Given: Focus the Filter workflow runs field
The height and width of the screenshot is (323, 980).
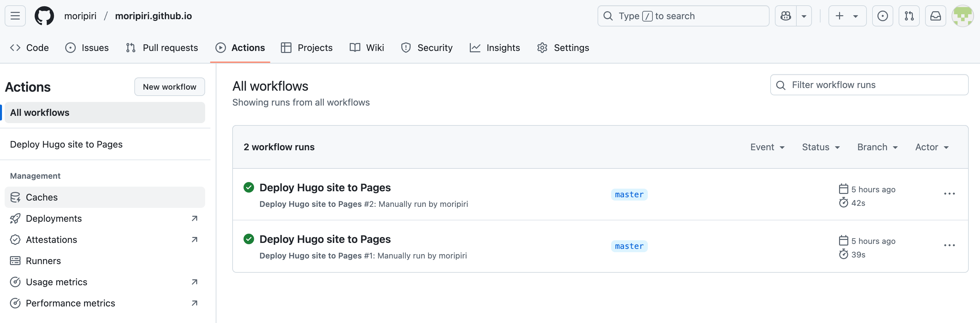Looking at the screenshot, I should [869, 85].
